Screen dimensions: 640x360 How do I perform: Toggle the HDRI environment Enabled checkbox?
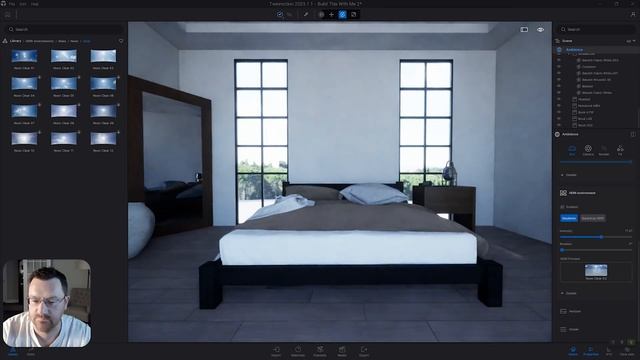562,207
